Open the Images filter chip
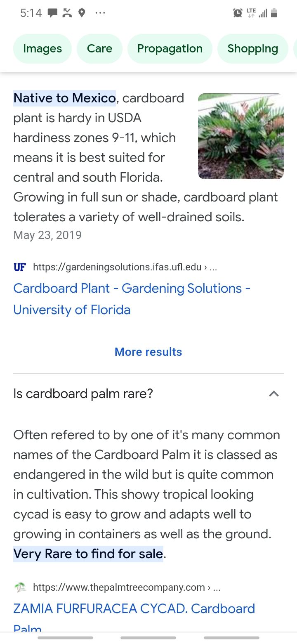 pyautogui.click(x=42, y=49)
